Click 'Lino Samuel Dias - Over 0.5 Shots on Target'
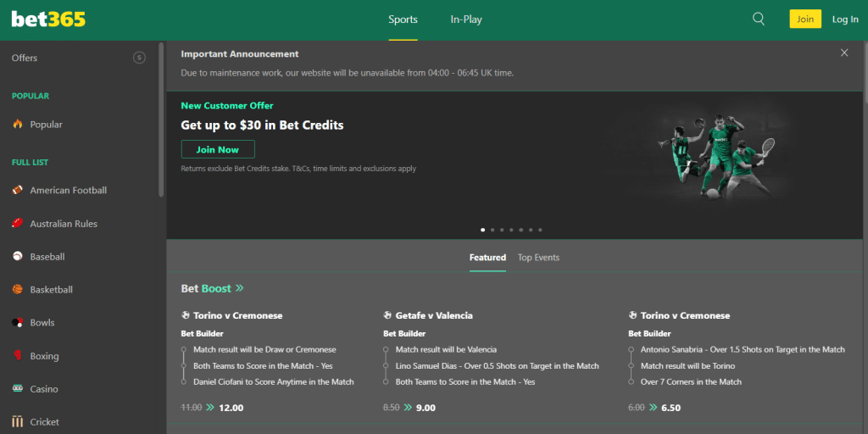 (x=497, y=366)
